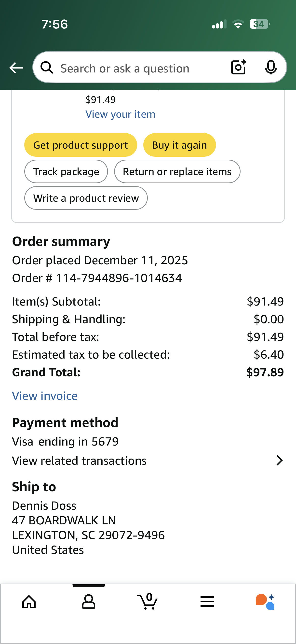Tap Buy it again button

pos(179,145)
